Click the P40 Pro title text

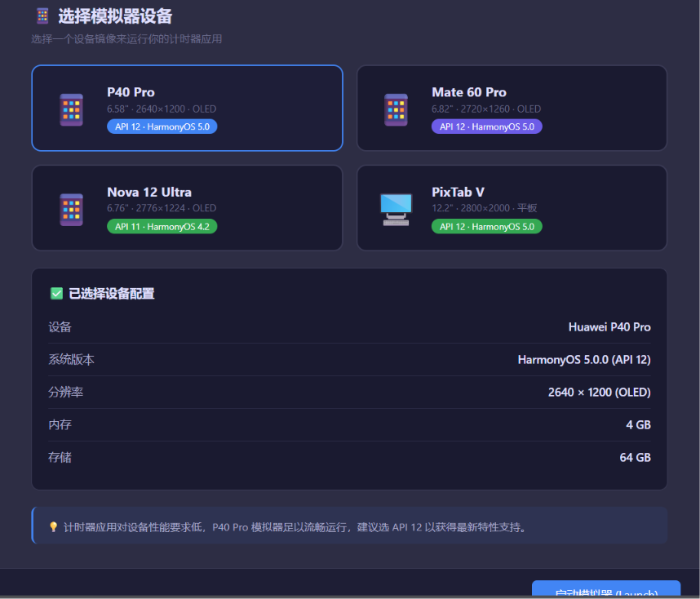click(x=131, y=92)
